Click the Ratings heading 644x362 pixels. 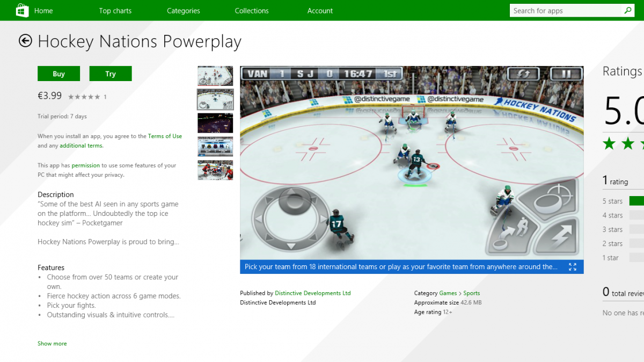623,71
